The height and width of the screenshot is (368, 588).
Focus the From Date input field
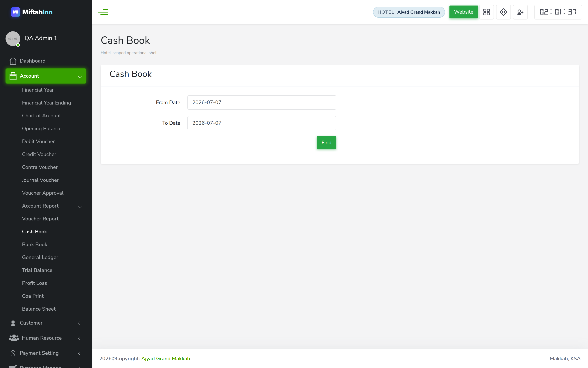[262, 102]
